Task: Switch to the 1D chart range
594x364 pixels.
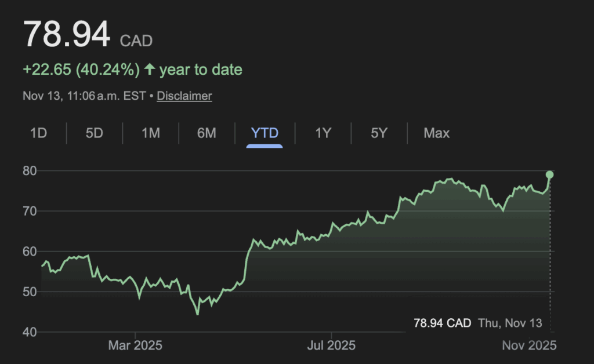Action: coord(38,133)
